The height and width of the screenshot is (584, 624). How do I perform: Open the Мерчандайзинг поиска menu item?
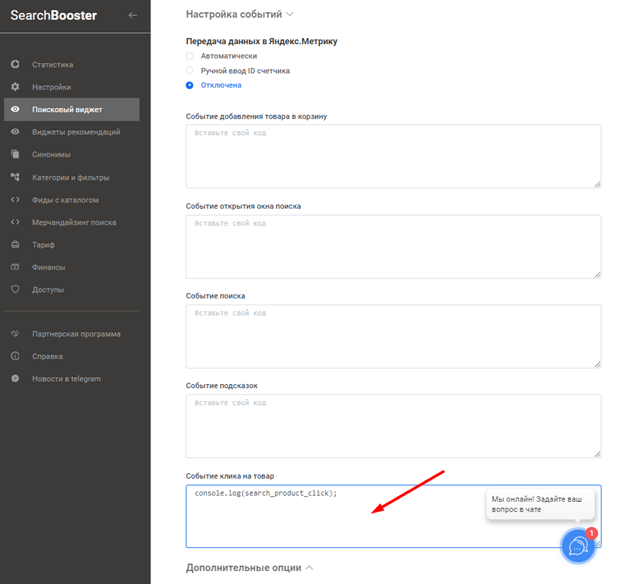(74, 222)
